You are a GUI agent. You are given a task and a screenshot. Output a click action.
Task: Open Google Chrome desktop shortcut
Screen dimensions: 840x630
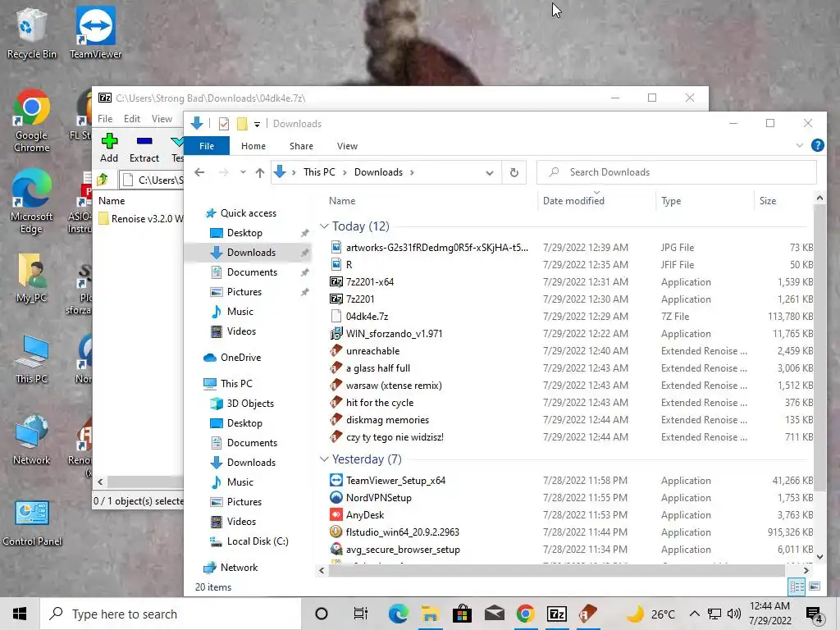click(x=31, y=121)
